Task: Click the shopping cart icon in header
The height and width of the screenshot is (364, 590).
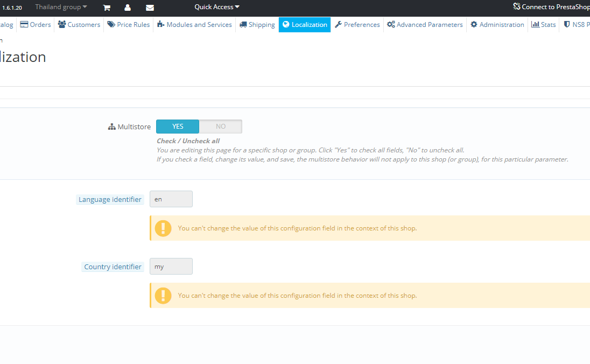Action: [107, 8]
